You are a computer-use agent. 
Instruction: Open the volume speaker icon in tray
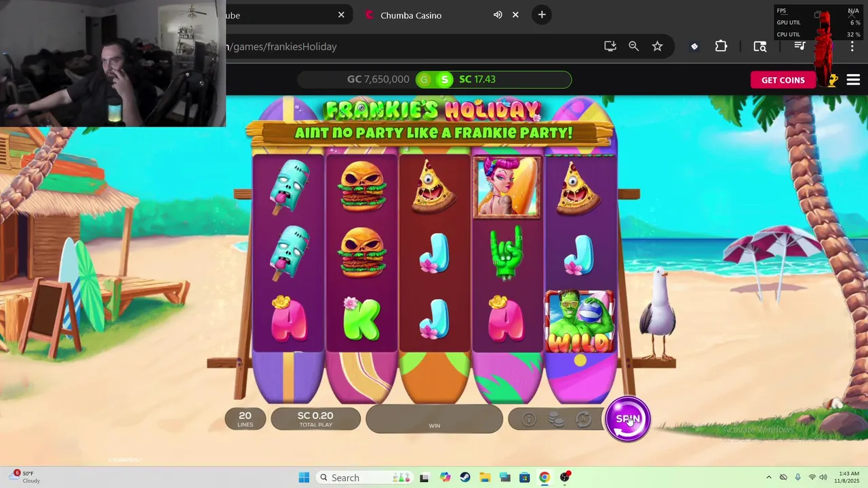click(x=823, y=477)
